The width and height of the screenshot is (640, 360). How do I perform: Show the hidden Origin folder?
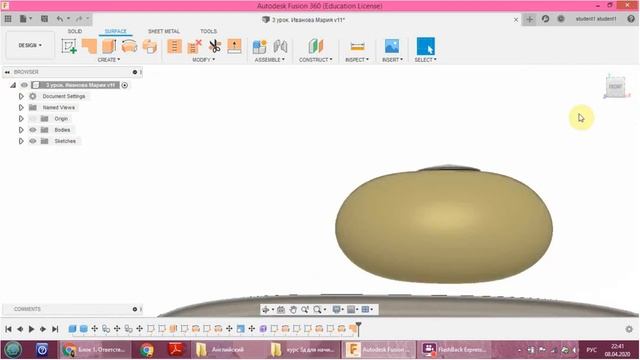pos(33,119)
